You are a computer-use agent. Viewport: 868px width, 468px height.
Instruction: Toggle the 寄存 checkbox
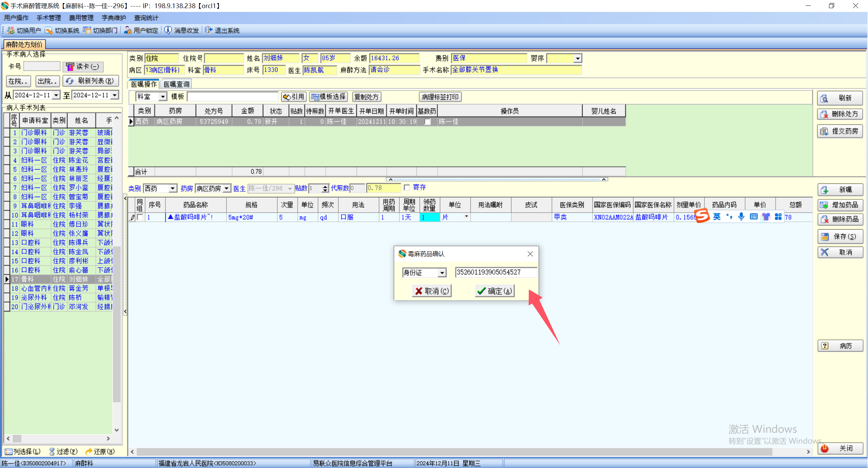[x=407, y=188]
